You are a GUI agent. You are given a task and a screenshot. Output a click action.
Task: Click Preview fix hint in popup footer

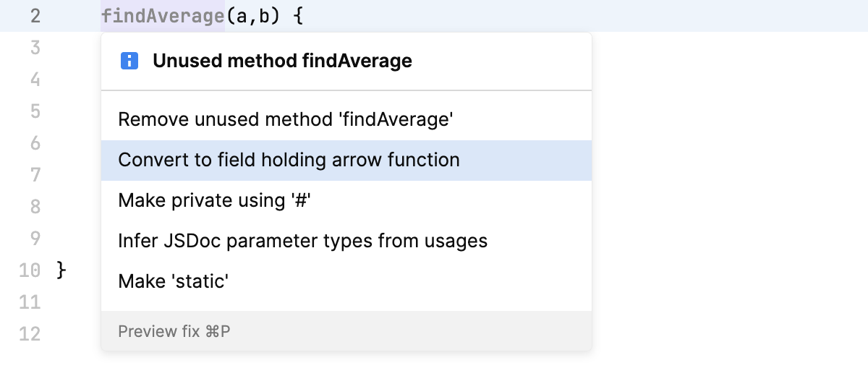coord(174,332)
